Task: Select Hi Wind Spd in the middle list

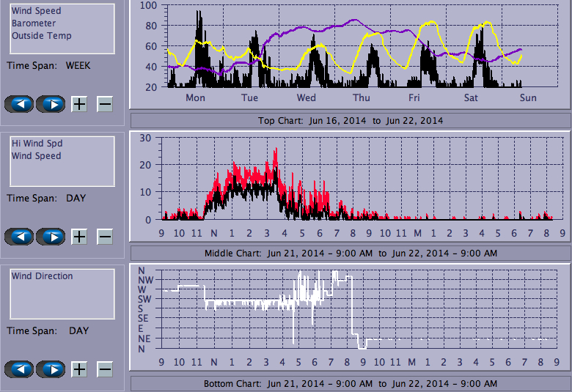Action: click(x=37, y=144)
